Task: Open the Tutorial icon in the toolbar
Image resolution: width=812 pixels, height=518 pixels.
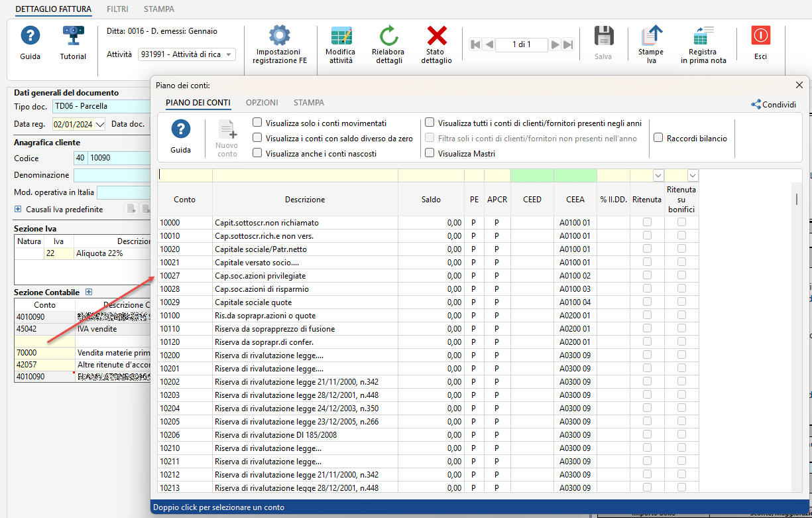Action: click(x=73, y=36)
